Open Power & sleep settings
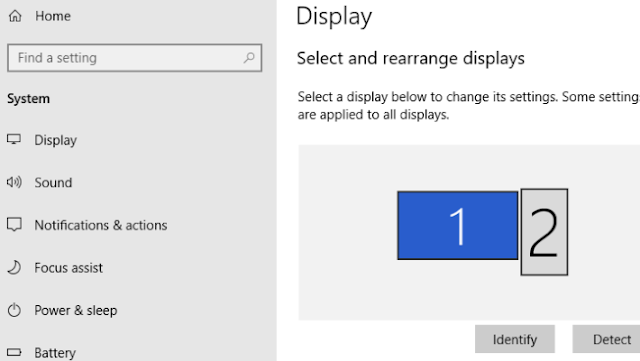 click(x=76, y=310)
